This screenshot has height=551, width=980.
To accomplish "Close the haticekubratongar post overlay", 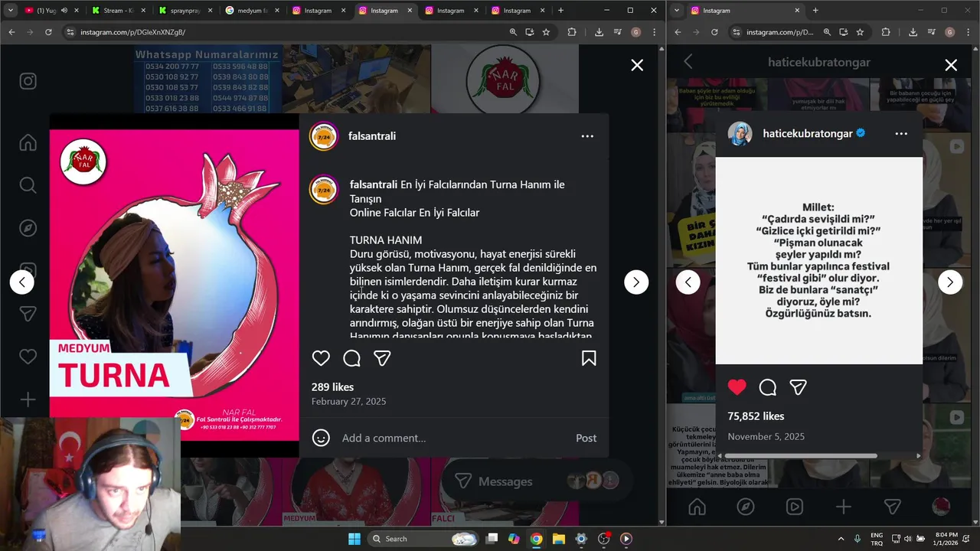I will point(951,65).
